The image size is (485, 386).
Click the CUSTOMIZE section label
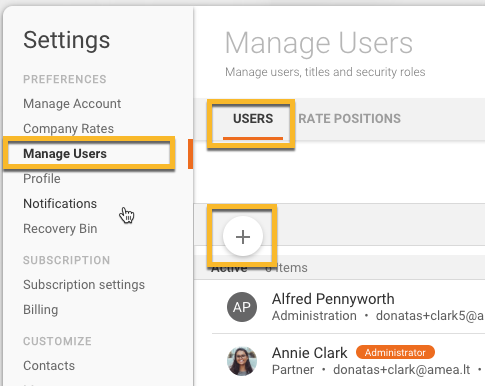tap(57, 341)
